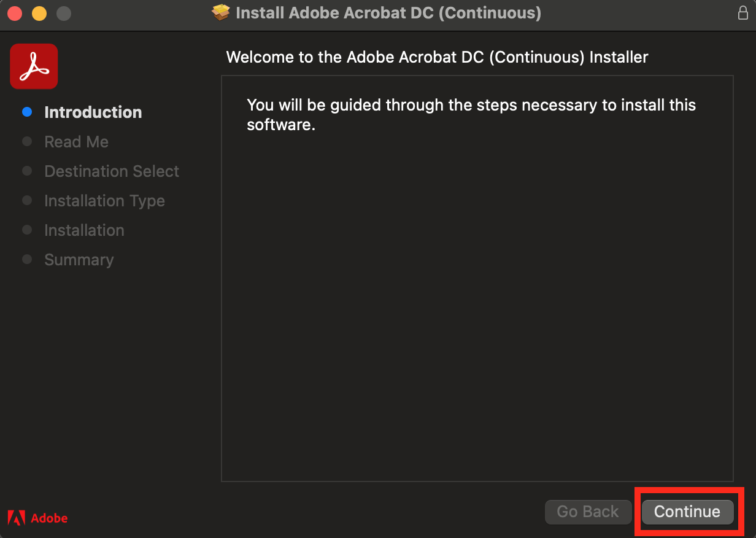
Task: Select the Destination Select step
Action: 112,171
